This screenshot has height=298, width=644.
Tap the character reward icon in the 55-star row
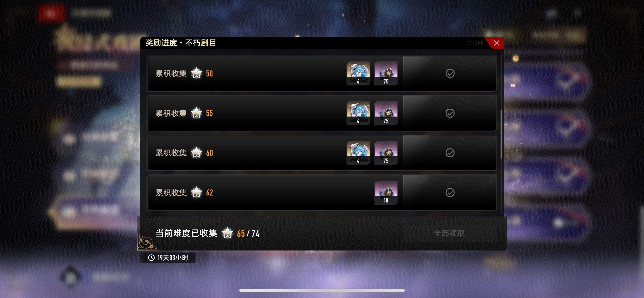pos(358,113)
